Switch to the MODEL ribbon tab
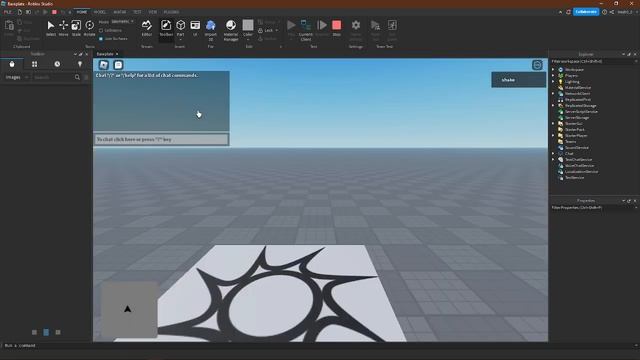The height and width of the screenshot is (360, 640). point(100,12)
